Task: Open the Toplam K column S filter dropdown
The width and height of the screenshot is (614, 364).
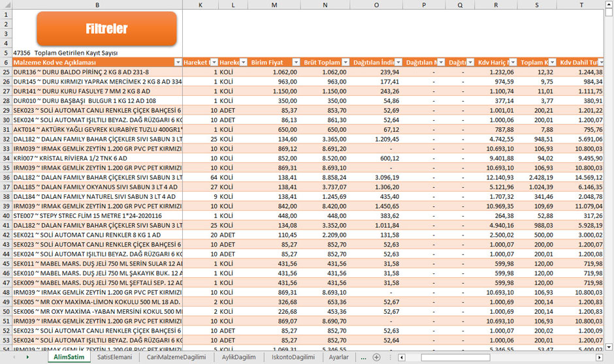Action: tap(552, 62)
